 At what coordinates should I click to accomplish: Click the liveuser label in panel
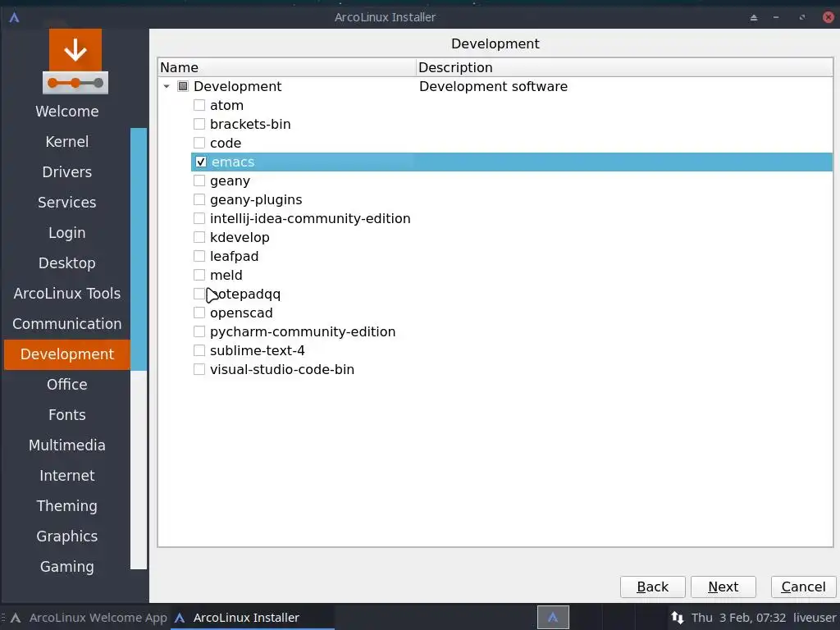click(815, 618)
